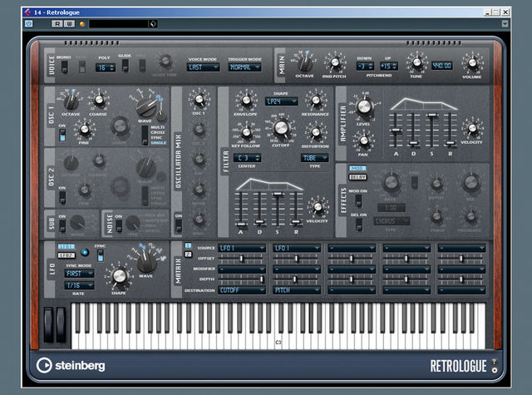Switch to the LFO2 tab
This screenshot has width=532, height=395.
(66, 255)
